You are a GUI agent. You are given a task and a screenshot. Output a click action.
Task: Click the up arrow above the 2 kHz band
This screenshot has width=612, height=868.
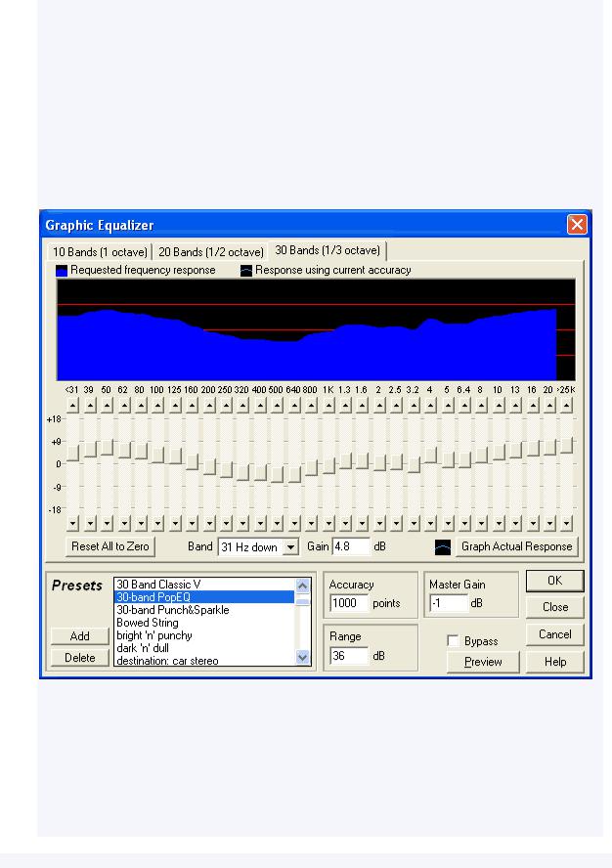coord(379,406)
